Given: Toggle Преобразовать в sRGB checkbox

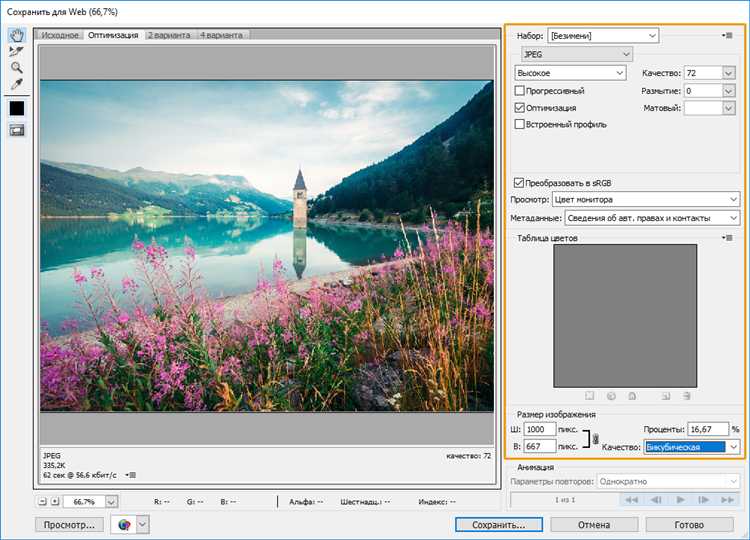Looking at the screenshot, I should (x=519, y=183).
